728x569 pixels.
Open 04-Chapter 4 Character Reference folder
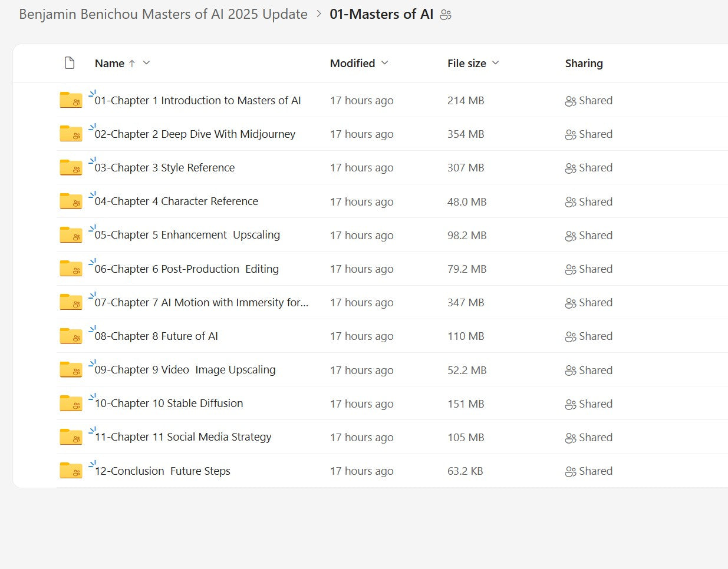[176, 201]
